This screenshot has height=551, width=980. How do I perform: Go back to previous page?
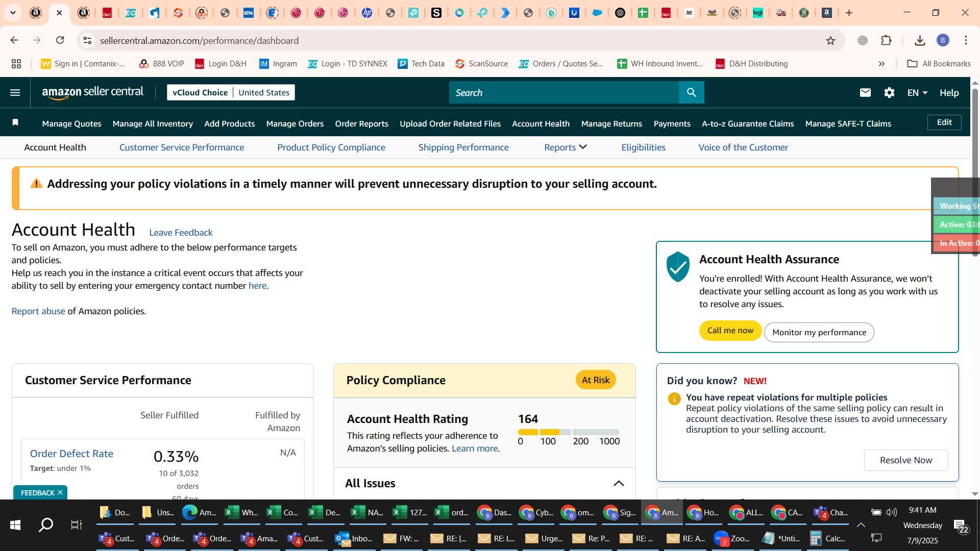(x=14, y=40)
